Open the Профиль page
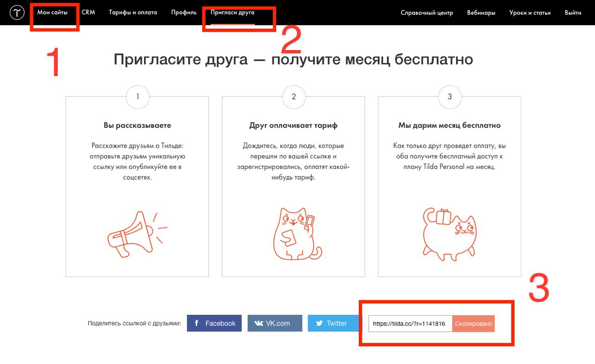Screen dimensions: 595x364 point(184,13)
